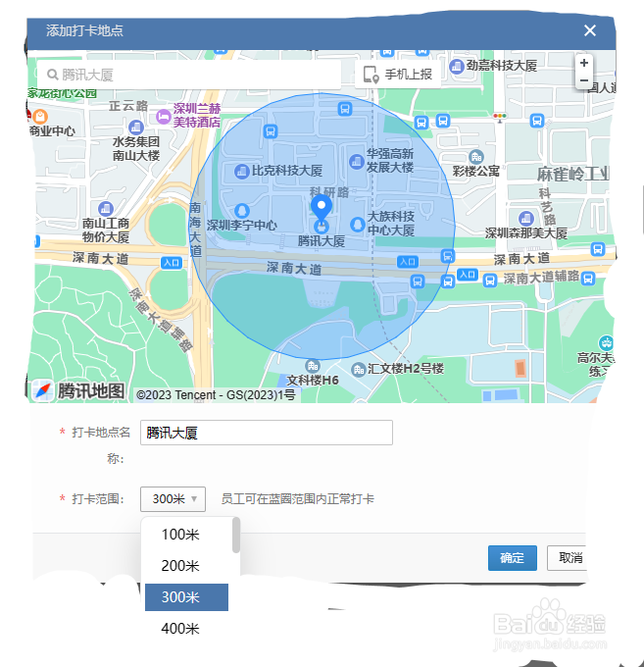This screenshot has width=644, height=667.
Task: Click the 深圳李宁中心 marker icon
Action: point(242,211)
